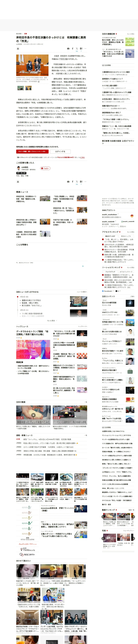The image size is (138, 644).
Task: Share on X from the top share bar
Action: (x=77, y=49)
